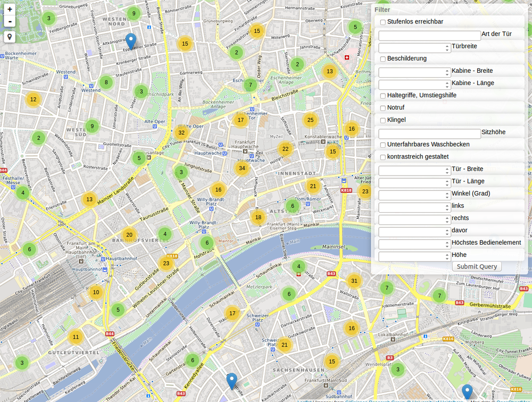Open the cluster marker labeled 32
Image resolution: width=532 pixels, height=402 pixels.
point(181,132)
